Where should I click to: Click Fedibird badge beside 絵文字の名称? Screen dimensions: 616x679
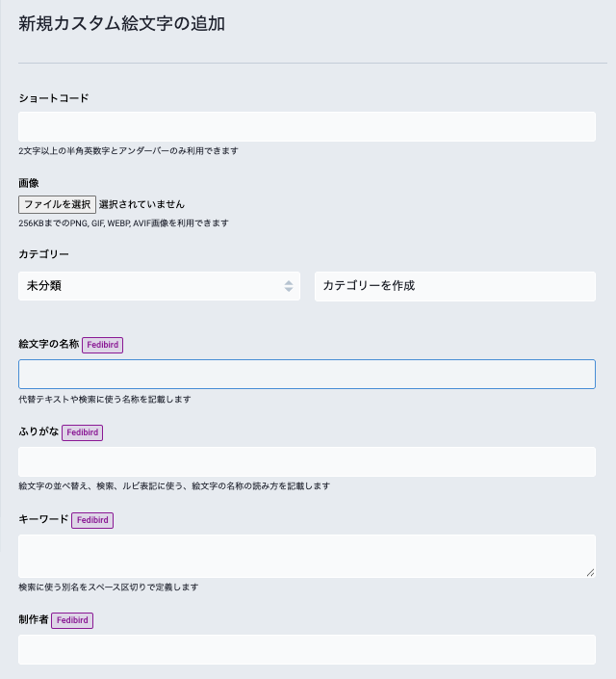(x=103, y=345)
